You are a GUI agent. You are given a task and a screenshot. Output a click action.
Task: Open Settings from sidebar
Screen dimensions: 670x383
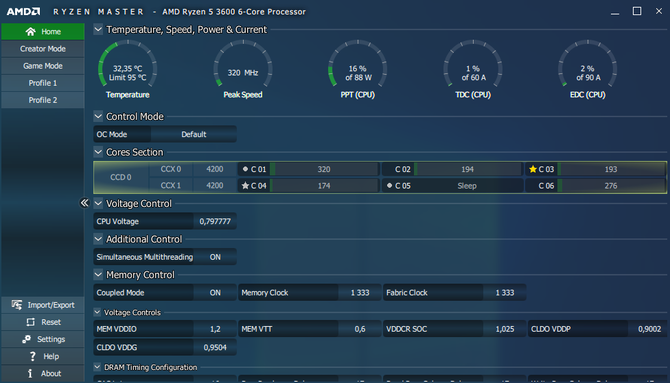(x=43, y=339)
